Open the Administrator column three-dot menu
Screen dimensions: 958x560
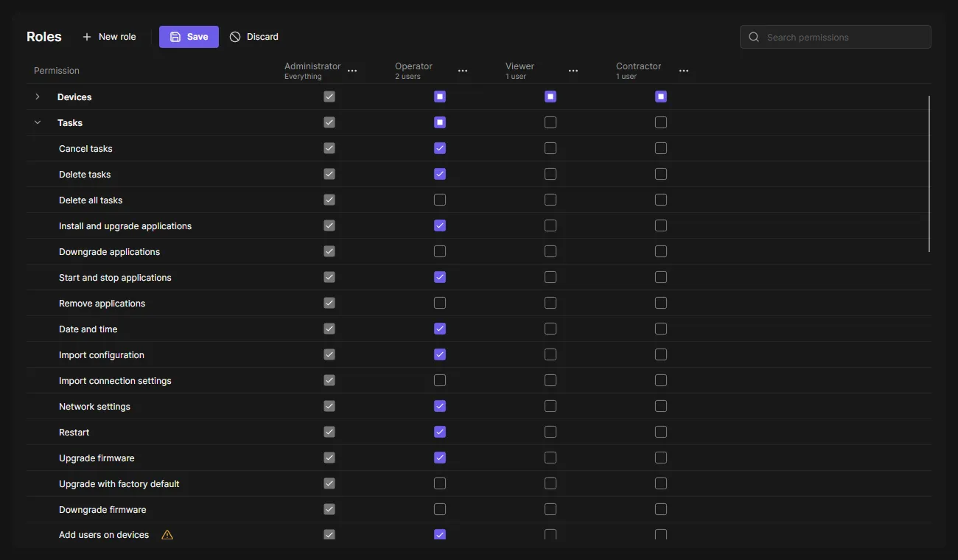coord(352,71)
